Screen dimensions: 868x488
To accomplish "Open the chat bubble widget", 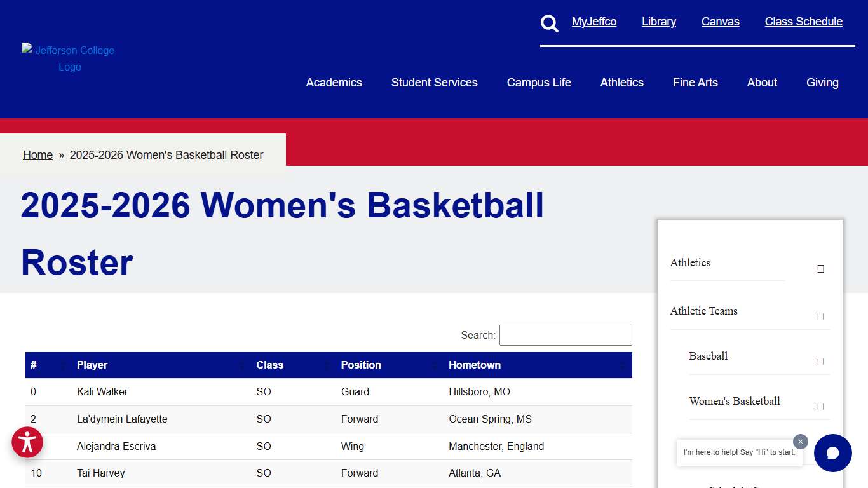I will tap(832, 453).
